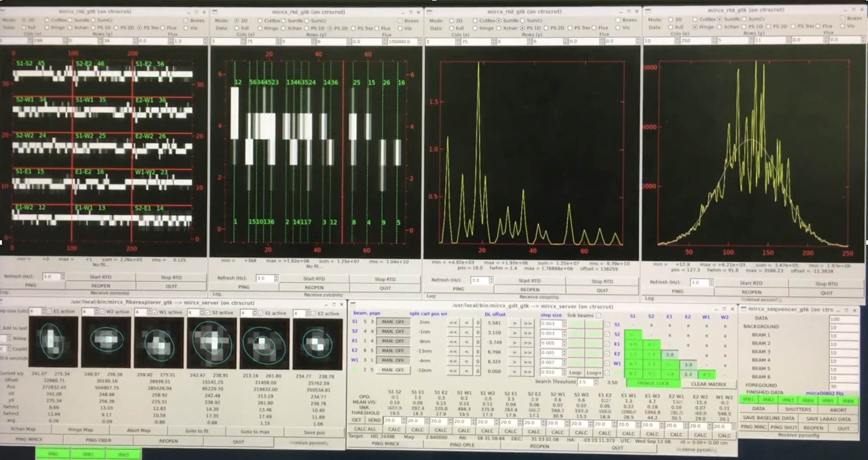The height and width of the screenshot is (460, 868).
Task: Click MAN. OFF button for beam E2
Action: pos(393,350)
